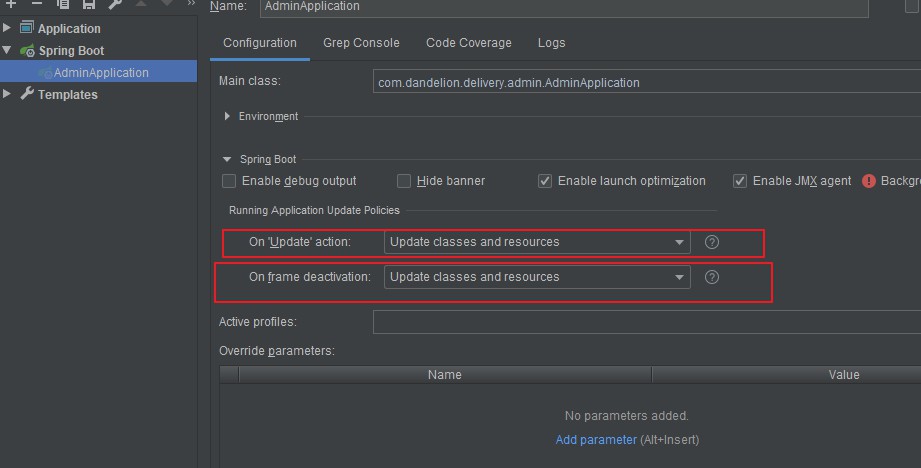Switch to the Code Coverage tab
921x468 pixels.
tap(469, 43)
